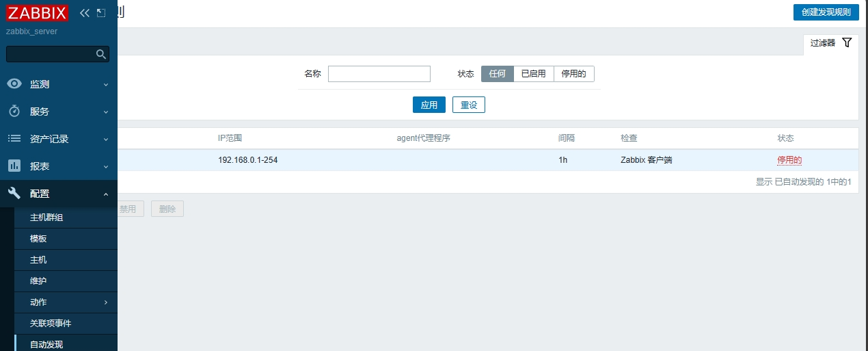Click the 服务 stopwatch icon
The image size is (868, 351).
click(14, 112)
